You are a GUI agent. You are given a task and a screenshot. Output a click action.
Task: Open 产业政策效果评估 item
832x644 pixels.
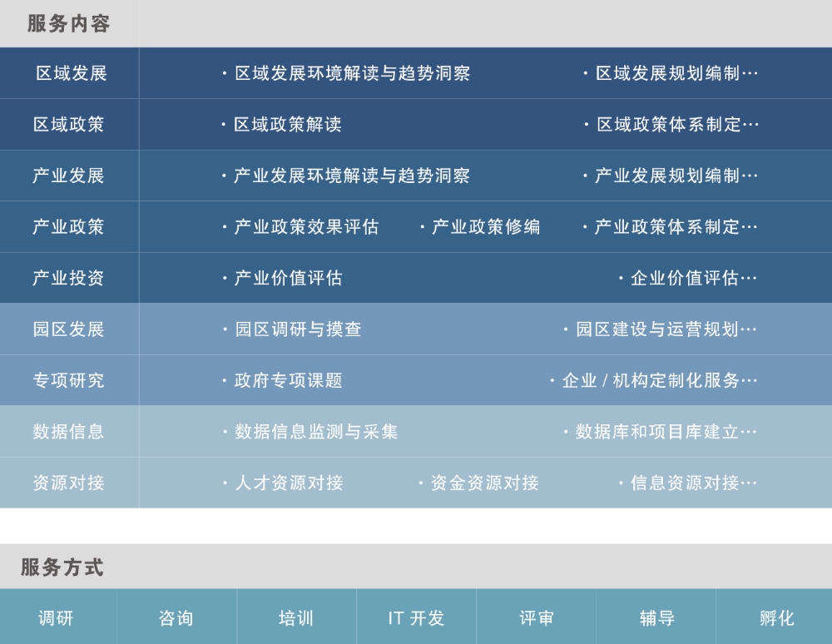tap(300, 227)
